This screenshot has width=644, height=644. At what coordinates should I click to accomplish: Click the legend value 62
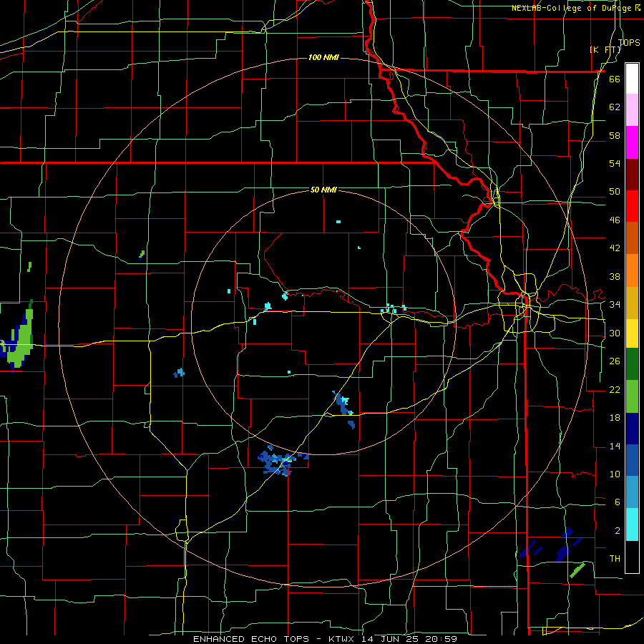(615, 107)
